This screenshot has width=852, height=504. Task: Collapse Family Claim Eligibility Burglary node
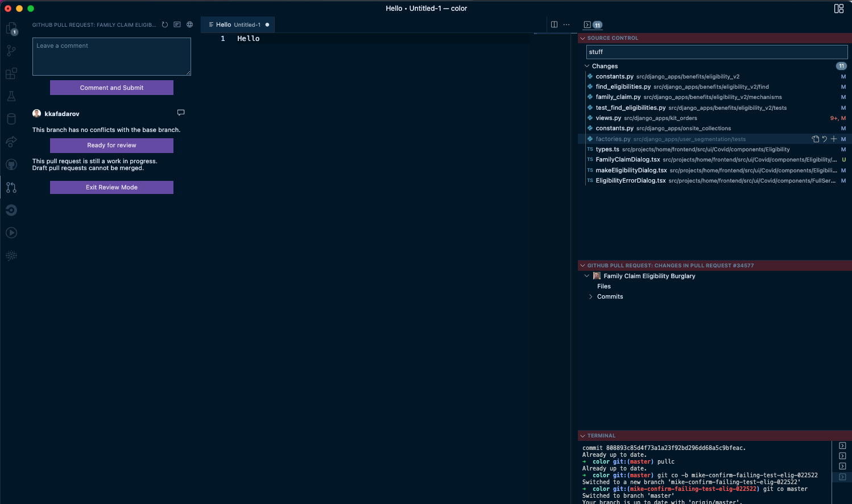587,276
